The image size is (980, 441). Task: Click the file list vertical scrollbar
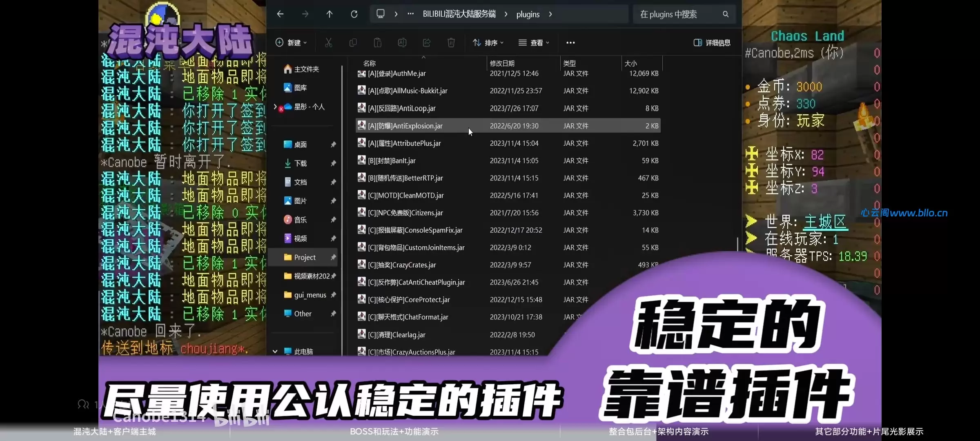click(x=737, y=244)
